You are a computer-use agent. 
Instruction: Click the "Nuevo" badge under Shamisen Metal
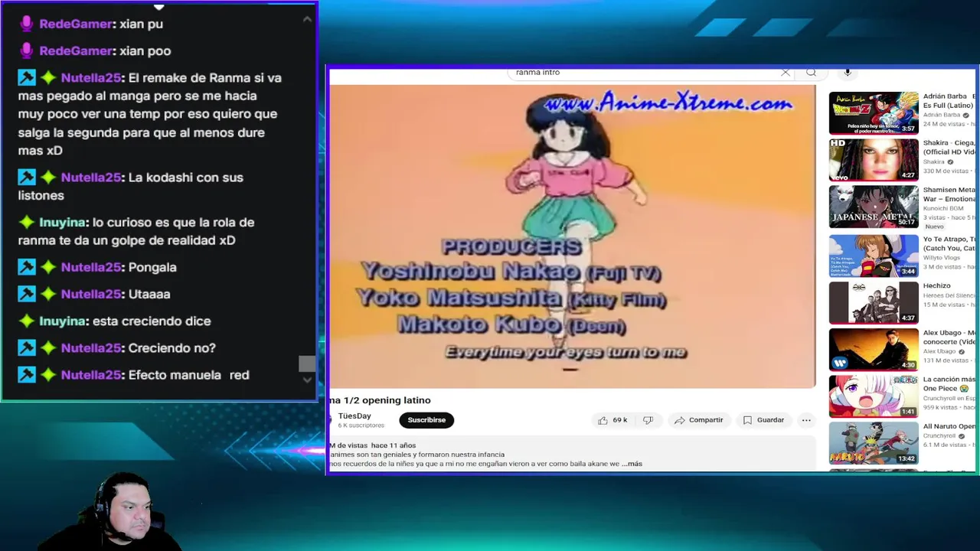tap(935, 227)
